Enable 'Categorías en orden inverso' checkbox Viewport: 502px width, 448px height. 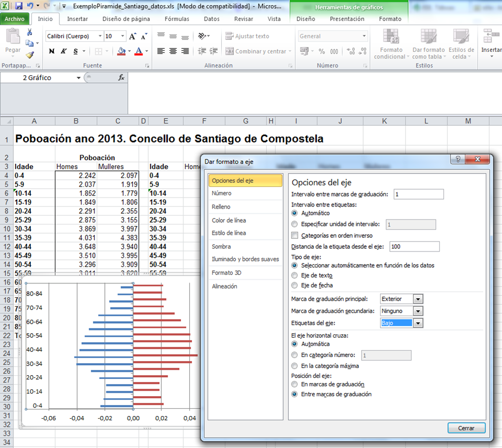294,236
